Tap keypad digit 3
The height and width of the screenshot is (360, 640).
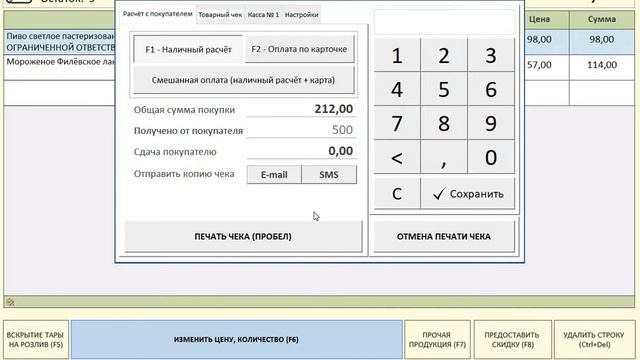[x=491, y=56]
